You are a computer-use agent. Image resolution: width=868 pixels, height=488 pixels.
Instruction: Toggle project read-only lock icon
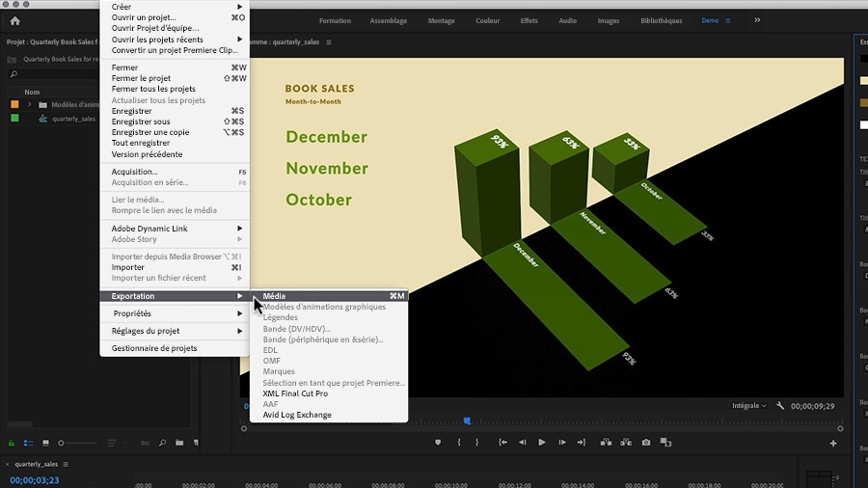click(11, 443)
